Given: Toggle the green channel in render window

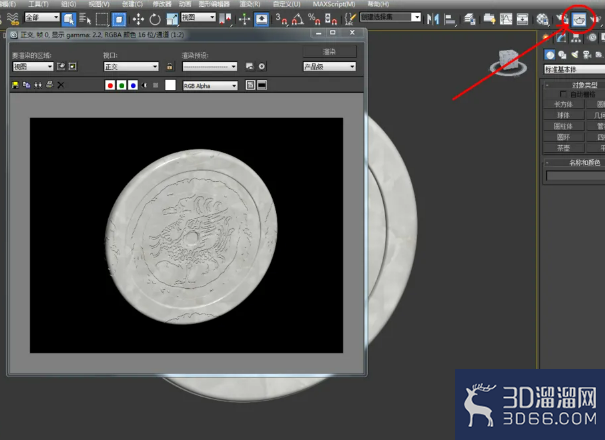Looking at the screenshot, I should (122, 85).
